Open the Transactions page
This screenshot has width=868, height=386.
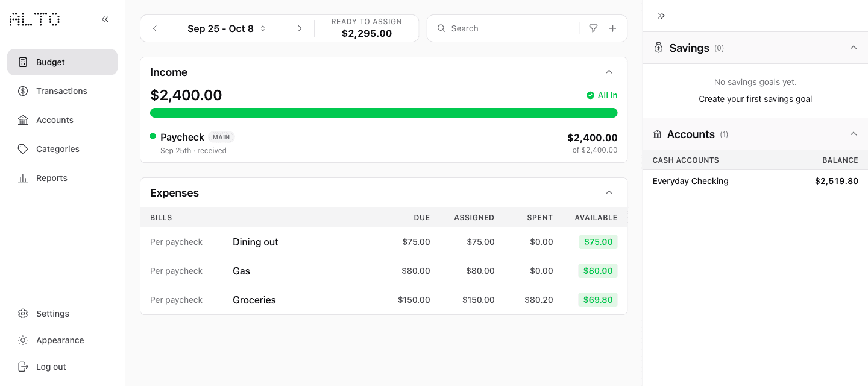[62, 91]
